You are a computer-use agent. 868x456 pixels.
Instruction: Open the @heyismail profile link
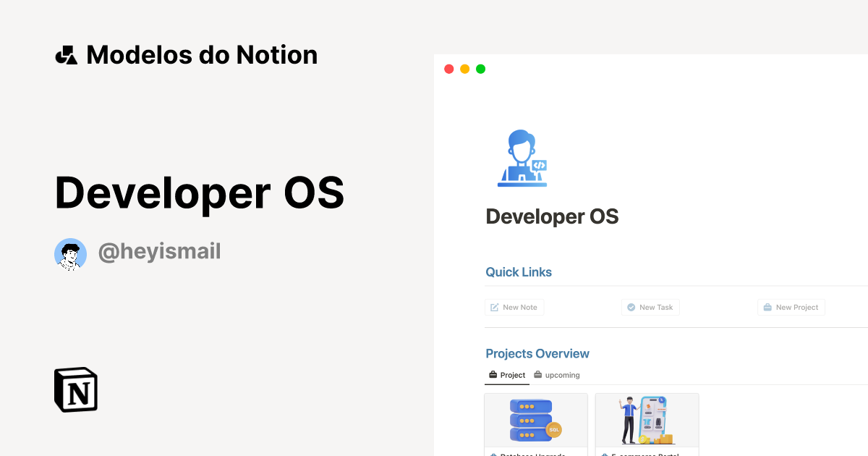pyautogui.click(x=159, y=251)
